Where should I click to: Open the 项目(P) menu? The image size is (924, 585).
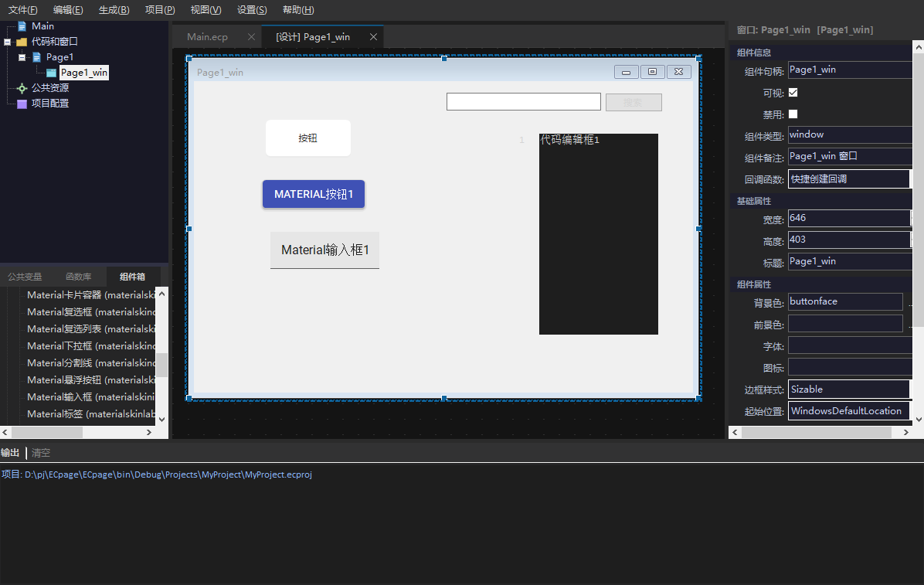pyautogui.click(x=160, y=10)
